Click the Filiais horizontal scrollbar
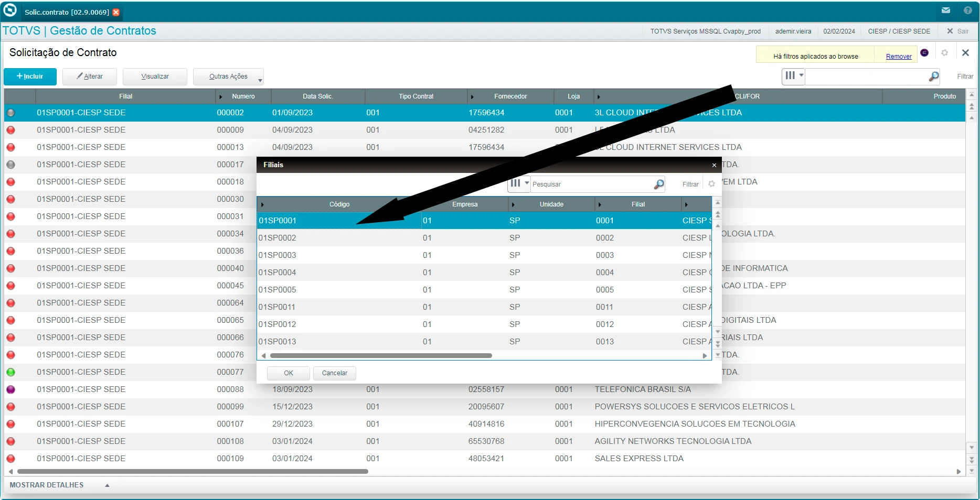The image size is (980, 500). pos(381,356)
